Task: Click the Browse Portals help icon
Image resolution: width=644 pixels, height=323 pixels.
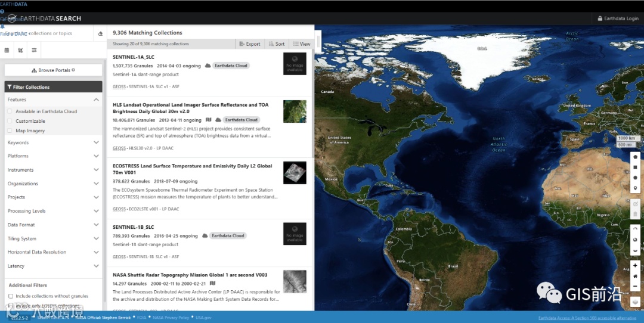Action: (x=73, y=70)
